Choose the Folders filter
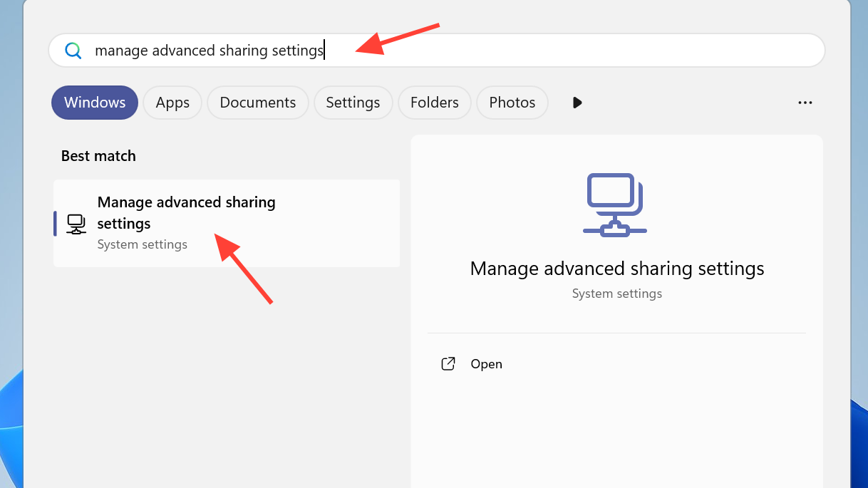The width and height of the screenshot is (868, 488). click(x=434, y=103)
